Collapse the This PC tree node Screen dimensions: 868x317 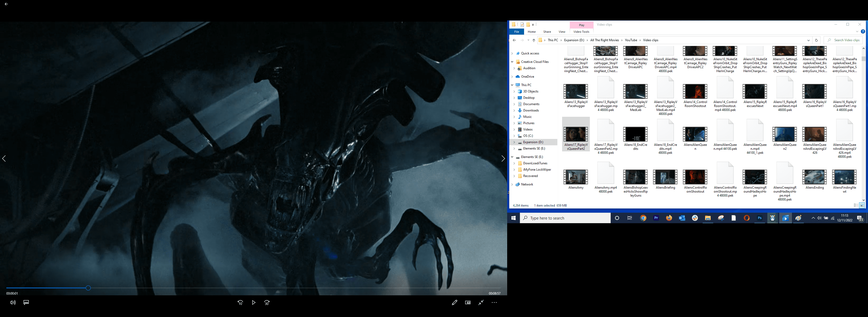[x=512, y=85]
